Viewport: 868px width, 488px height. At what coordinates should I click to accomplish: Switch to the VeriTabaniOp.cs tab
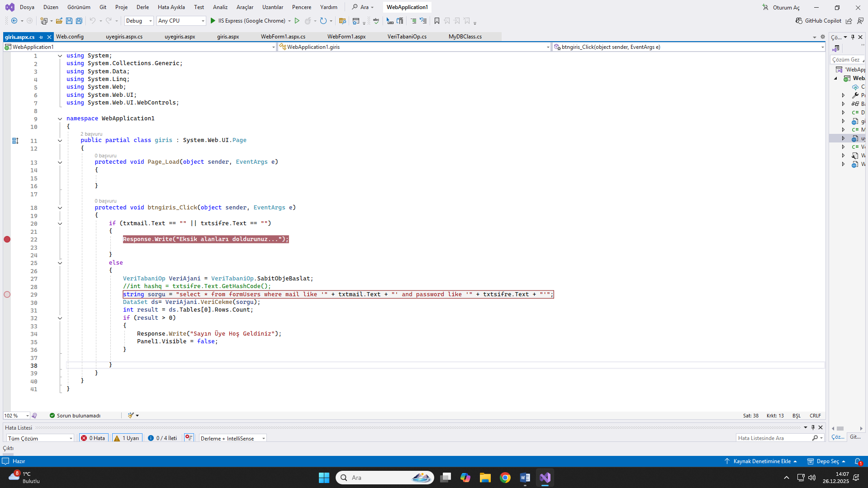point(407,37)
